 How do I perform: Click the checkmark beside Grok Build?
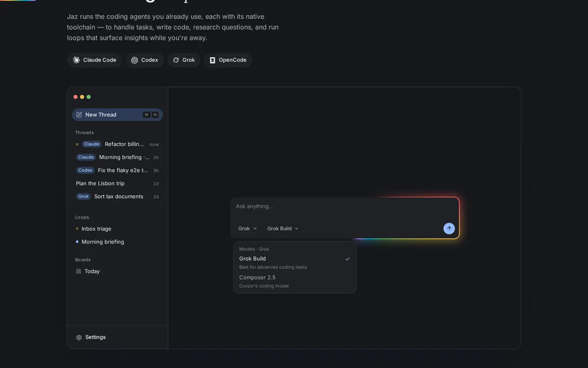tap(347, 259)
